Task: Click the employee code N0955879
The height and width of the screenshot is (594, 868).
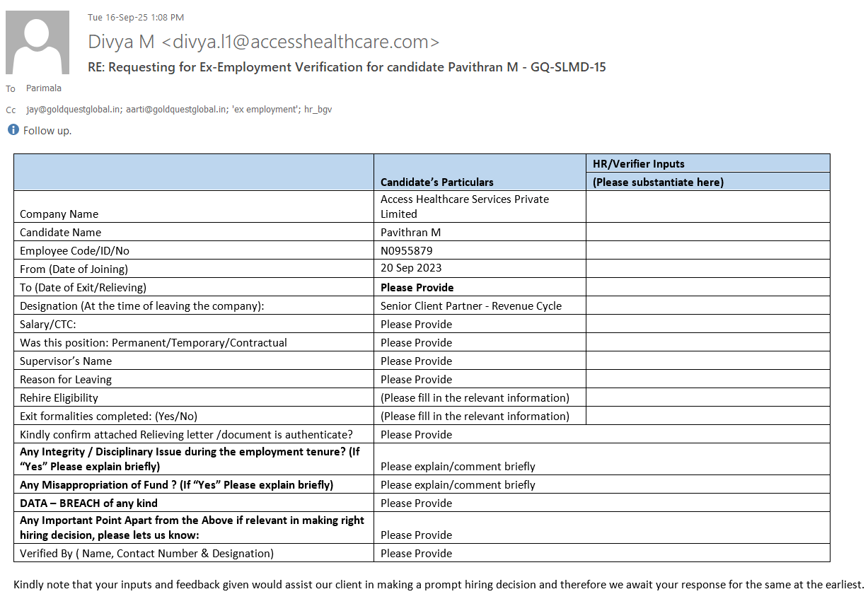Action: pos(407,250)
